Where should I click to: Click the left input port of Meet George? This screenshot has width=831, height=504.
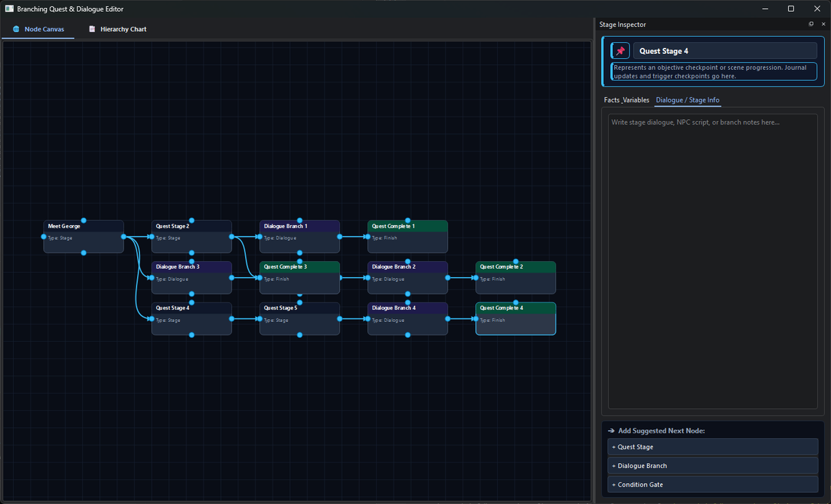point(44,237)
